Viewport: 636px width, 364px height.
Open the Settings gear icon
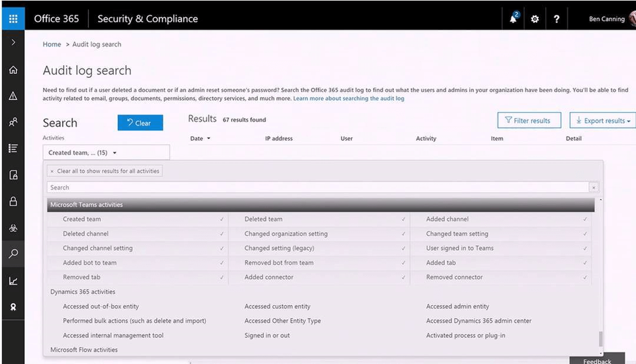click(535, 19)
